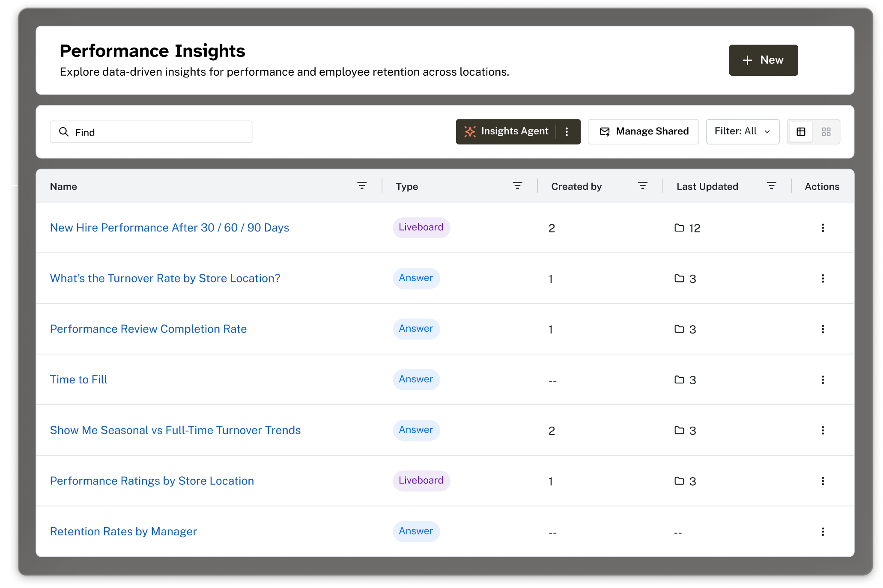The height and width of the screenshot is (588, 883).
Task: Open Insights Agent more options (three dots)
Action: (567, 132)
